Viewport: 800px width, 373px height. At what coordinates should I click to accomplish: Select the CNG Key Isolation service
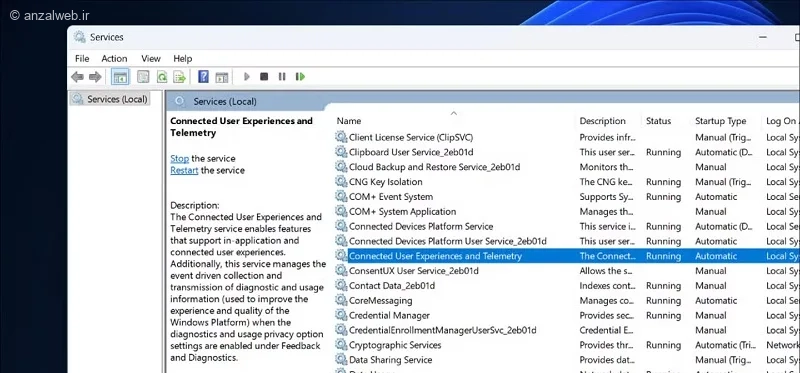click(567, 182)
